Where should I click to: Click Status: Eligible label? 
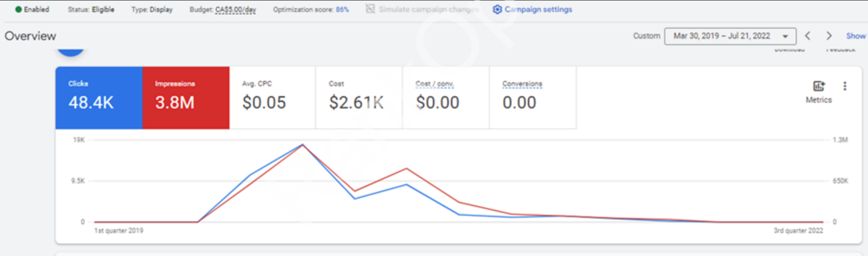[91, 10]
